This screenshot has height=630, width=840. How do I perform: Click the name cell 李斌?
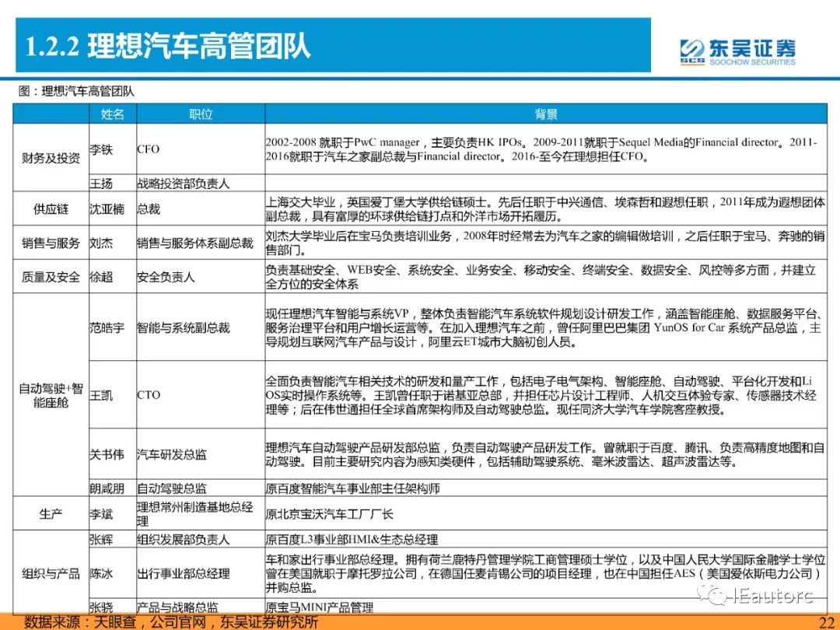pyautogui.click(x=113, y=514)
